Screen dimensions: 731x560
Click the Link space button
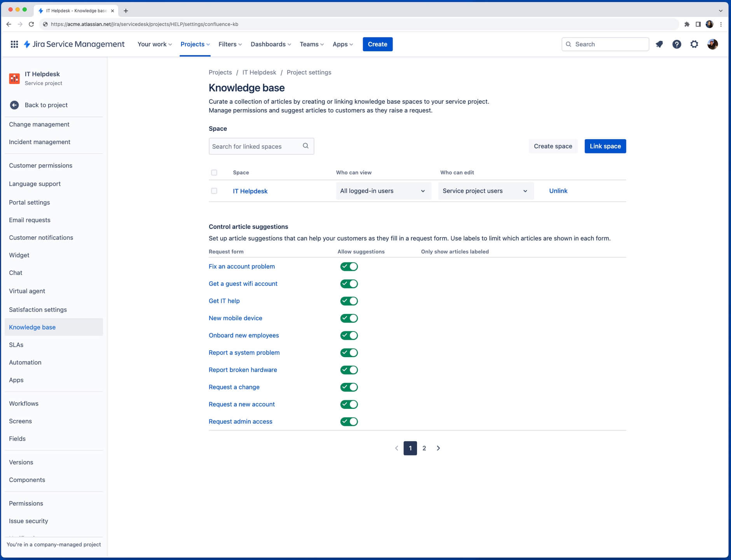(605, 146)
